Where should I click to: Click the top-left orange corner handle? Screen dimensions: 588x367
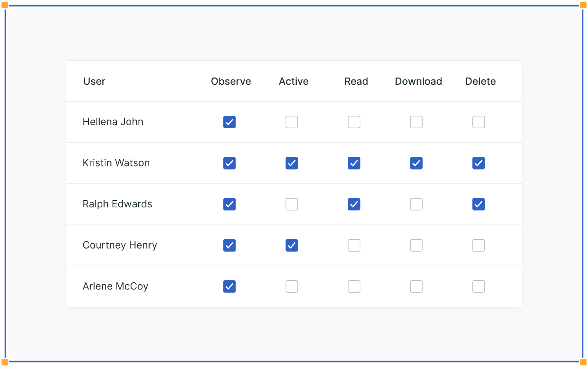click(x=4, y=5)
